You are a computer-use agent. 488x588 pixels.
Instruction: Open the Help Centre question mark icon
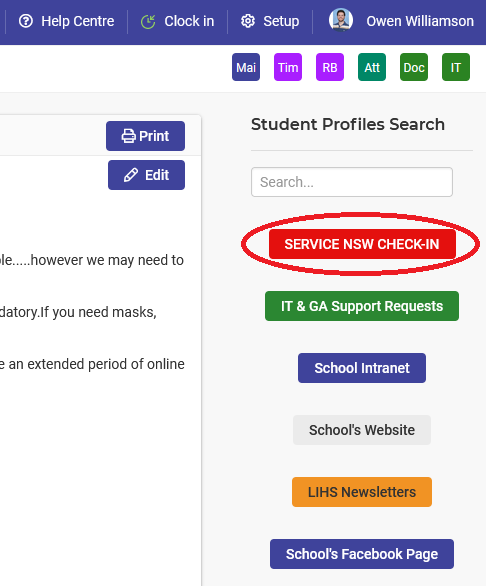[x=26, y=21]
